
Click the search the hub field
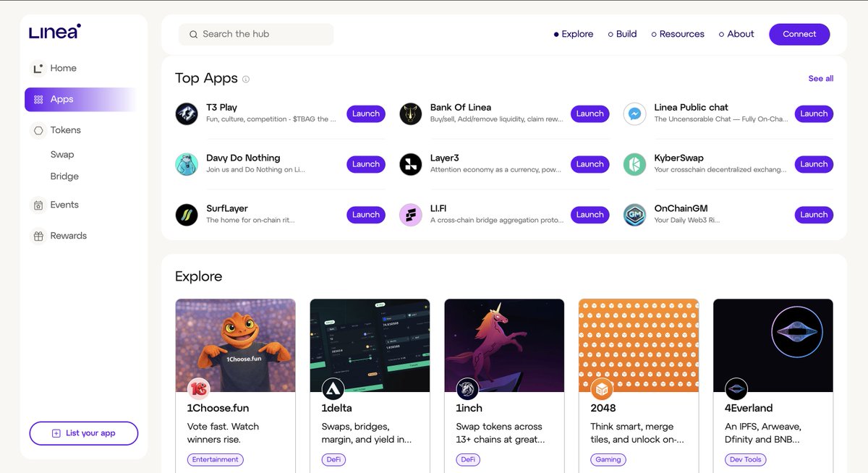(x=255, y=34)
